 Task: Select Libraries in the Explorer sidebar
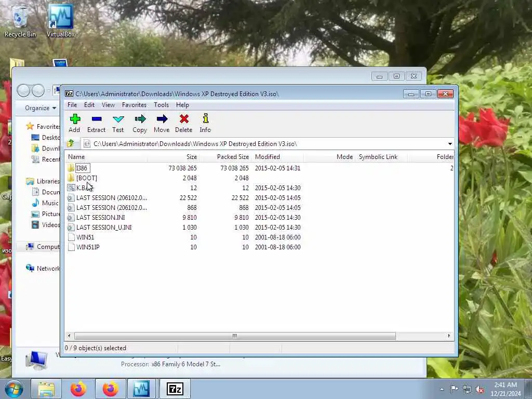(x=43, y=181)
